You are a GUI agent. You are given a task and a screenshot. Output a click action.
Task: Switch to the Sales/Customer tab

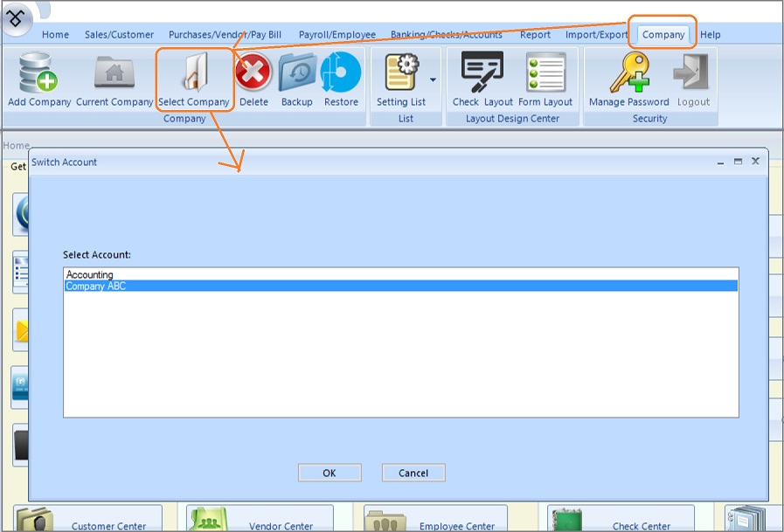[x=119, y=35]
